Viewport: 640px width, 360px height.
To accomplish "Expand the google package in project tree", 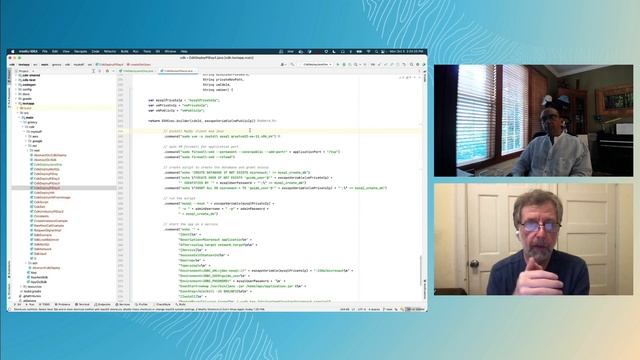I will 27,141.
